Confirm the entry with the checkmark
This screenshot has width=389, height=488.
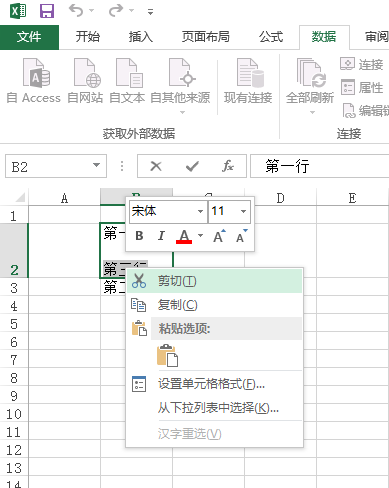pos(192,166)
